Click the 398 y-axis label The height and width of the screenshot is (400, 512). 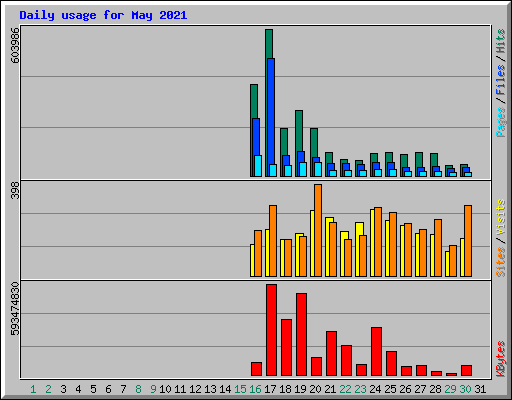point(15,190)
